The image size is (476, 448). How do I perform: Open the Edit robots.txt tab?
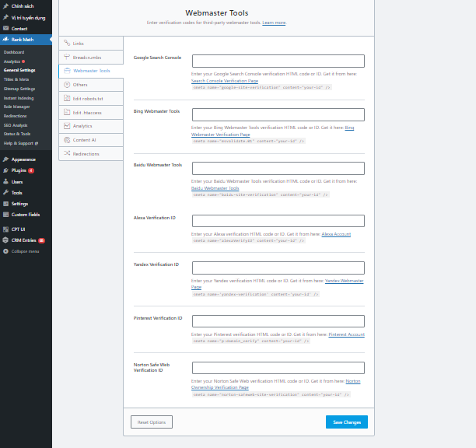coord(91,99)
